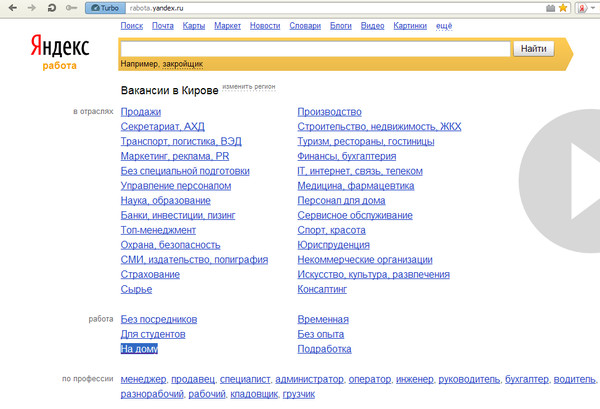Go forward with the browser forward arrow
This screenshot has height=409, width=600.
[x=32, y=8]
